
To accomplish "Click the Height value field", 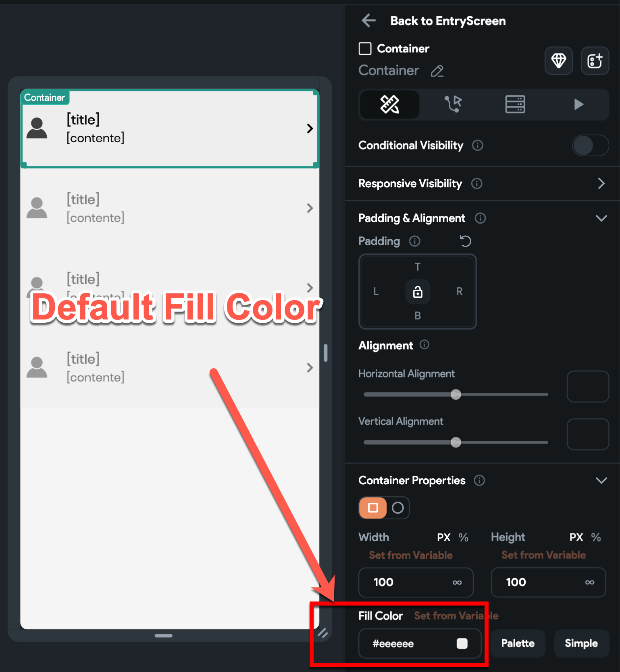I will tap(548, 582).
